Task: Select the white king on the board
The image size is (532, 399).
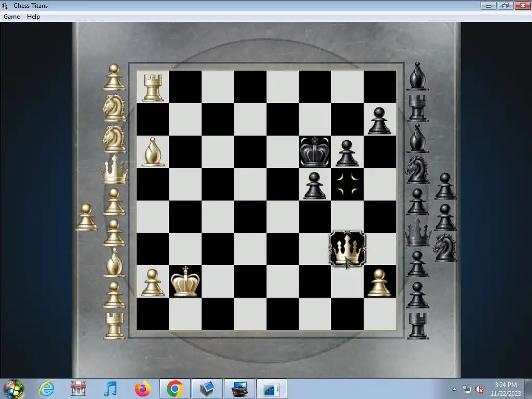Action: [x=185, y=282]
